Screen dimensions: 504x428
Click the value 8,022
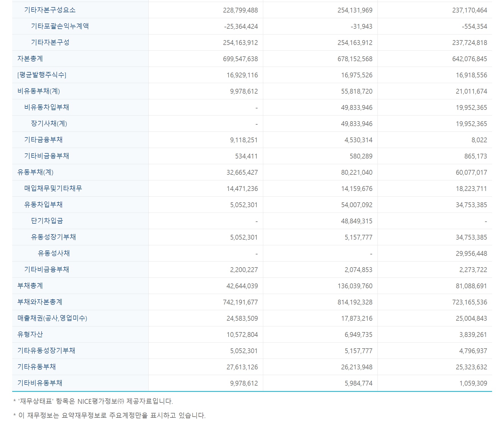tap(479, 140)
